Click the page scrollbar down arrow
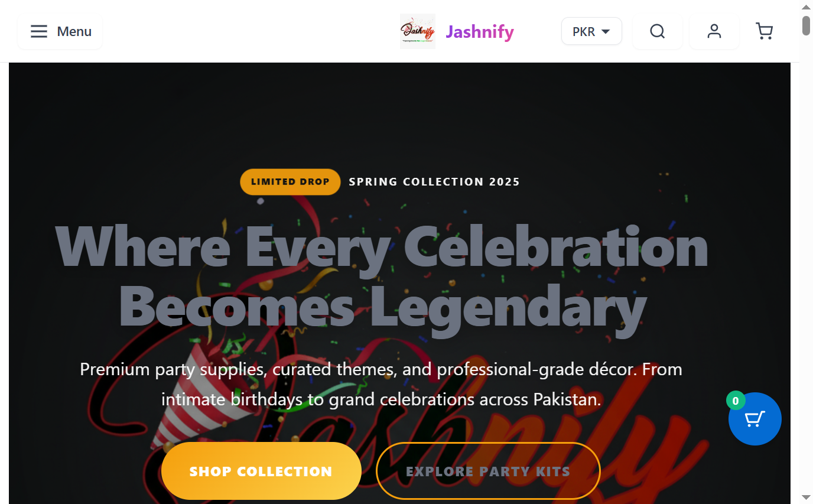The image size is (813, 504). pos(806,497)
